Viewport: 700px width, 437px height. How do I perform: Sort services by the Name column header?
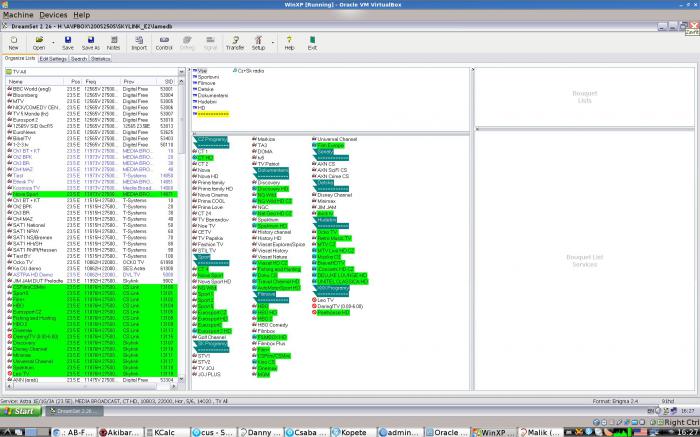click(34, 82)
